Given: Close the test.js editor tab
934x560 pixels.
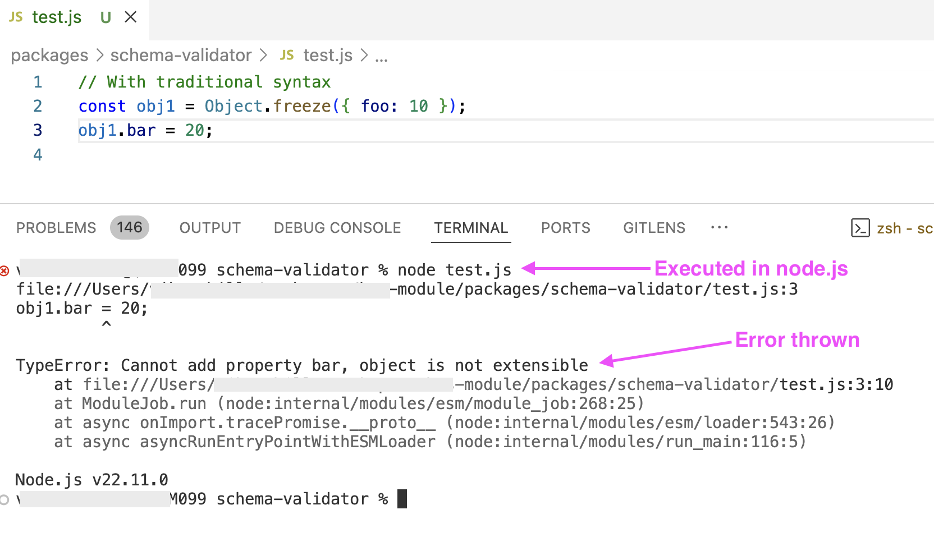Looking at the screenshot, I should (131, 17).
